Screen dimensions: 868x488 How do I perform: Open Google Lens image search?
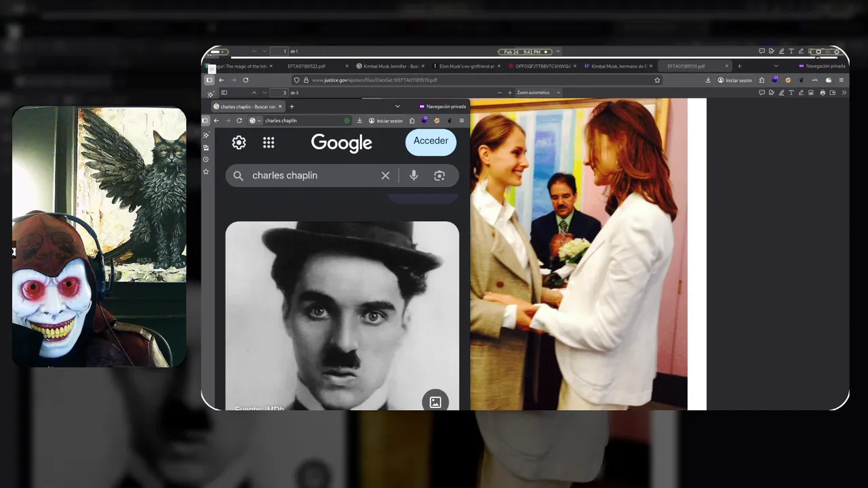(x=439, y=176)
